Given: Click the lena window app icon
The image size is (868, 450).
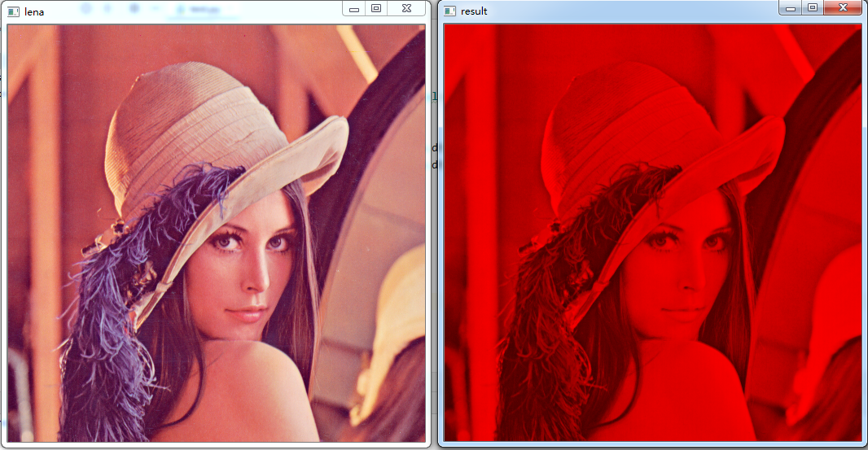Looking at the screenshot, I should click(13, 11).
